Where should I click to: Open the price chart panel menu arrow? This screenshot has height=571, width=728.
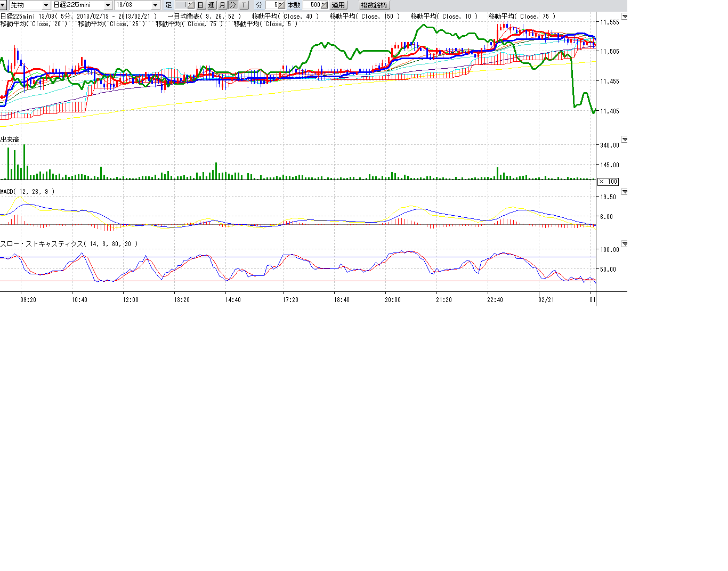625,17
